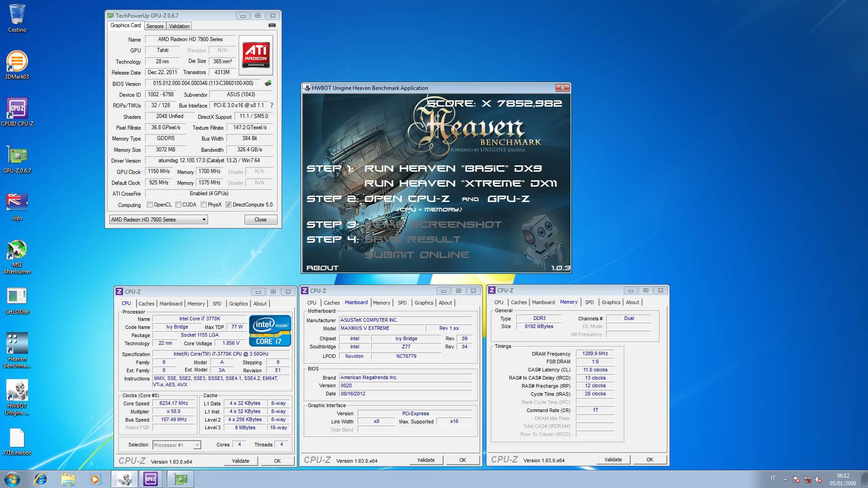Click About in the Heaven app

pyautogui.click(x=322, y=268)
